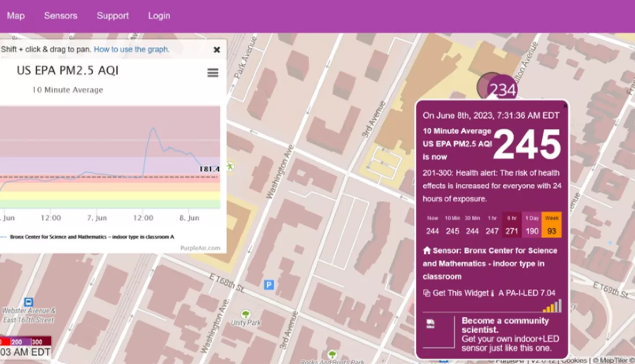Click the '8. Jun' axis label

188,218
